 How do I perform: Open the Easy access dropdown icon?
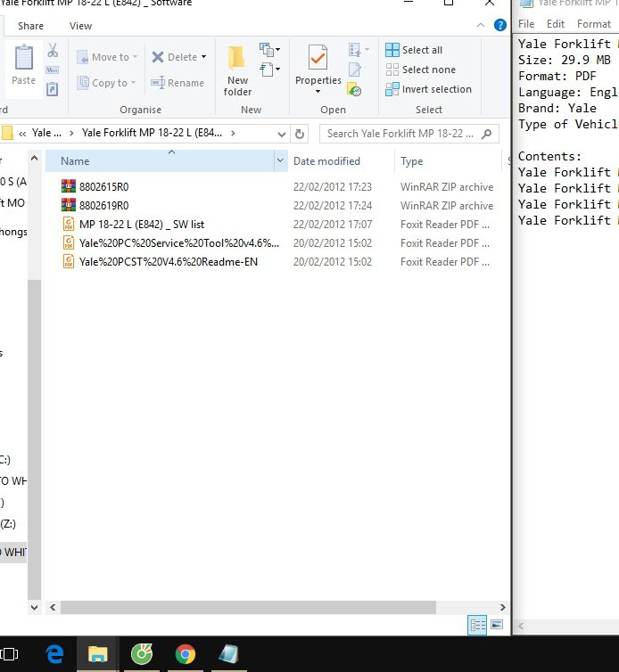click(270, 69)
